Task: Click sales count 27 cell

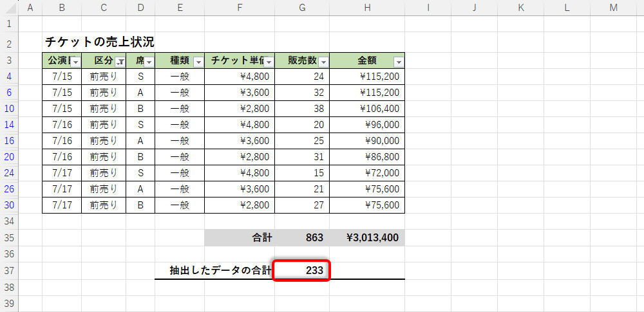Action: click(x=302, y=205)
